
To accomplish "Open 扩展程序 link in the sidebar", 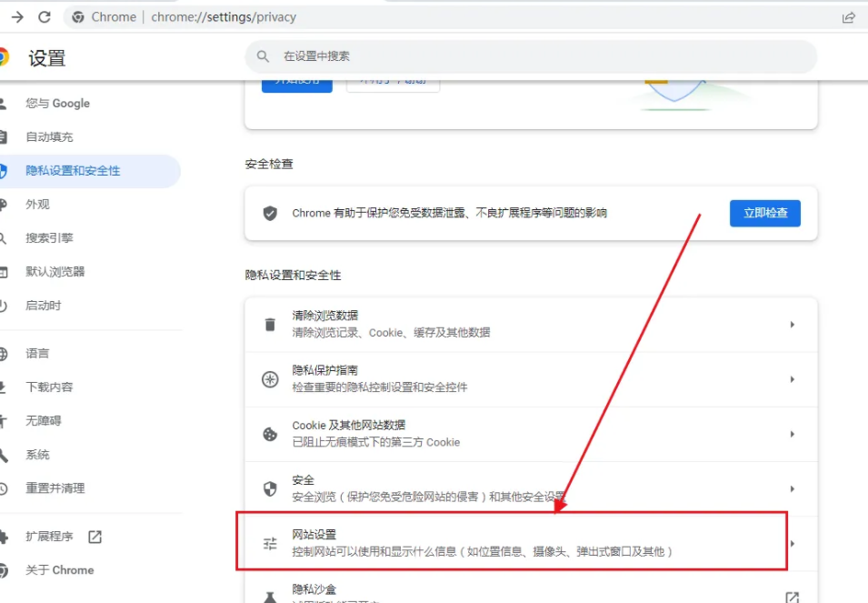I will 49,537.
